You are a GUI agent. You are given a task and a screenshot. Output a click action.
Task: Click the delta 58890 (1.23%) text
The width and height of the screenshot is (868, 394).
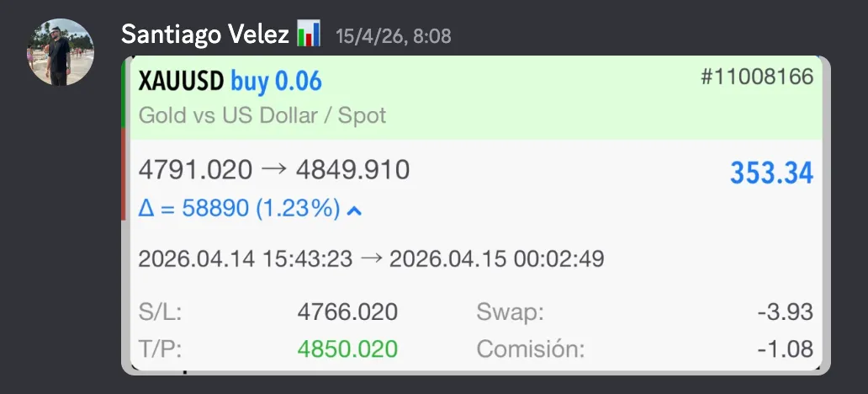[239, 209]
